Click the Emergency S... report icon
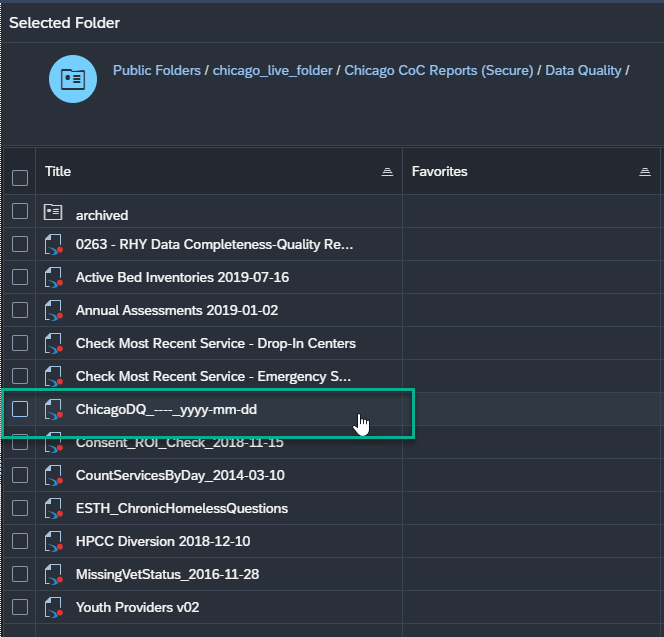664x637 pixels. click(x=53, y=377)
